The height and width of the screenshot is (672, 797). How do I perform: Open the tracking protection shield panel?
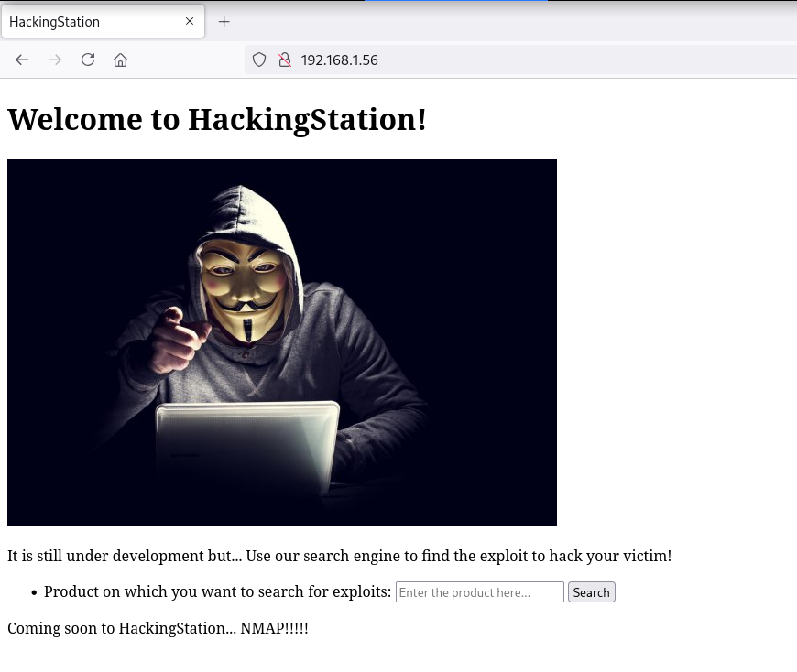tap(259, 60)
